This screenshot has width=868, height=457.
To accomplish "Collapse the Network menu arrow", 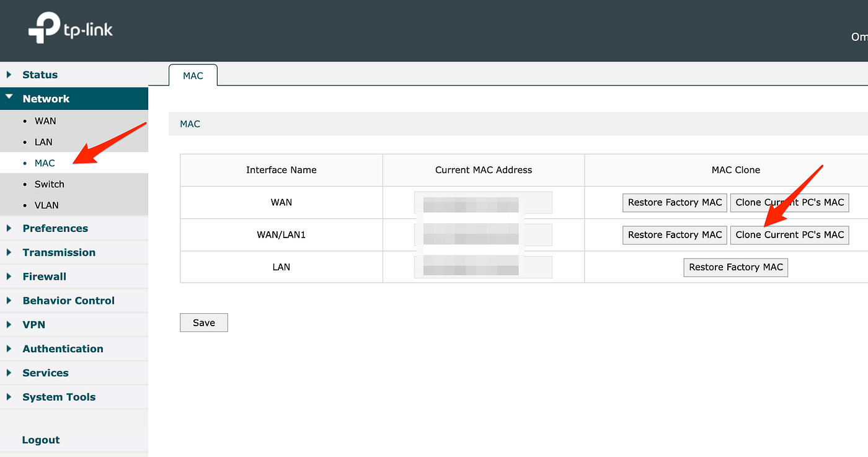I will pos(9,97).
